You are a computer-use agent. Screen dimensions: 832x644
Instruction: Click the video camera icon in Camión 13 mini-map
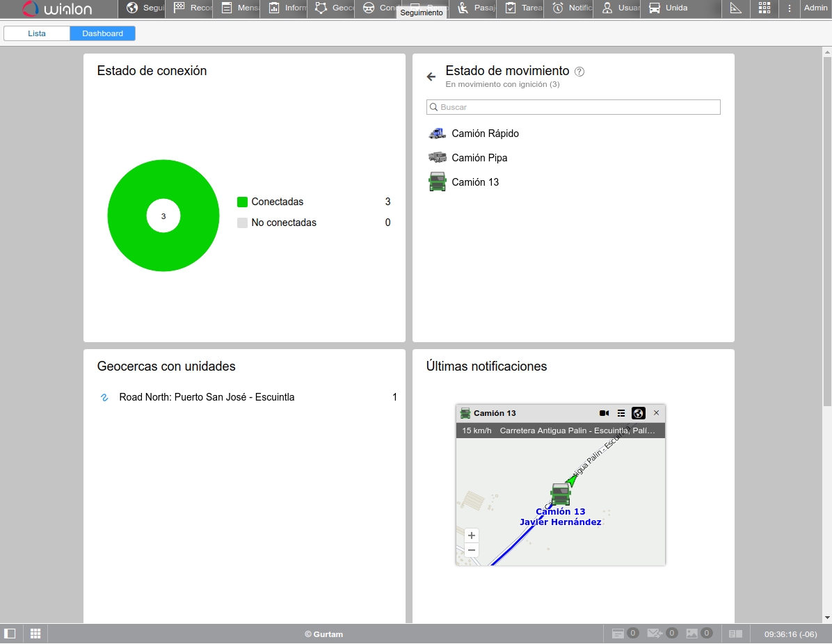[604, 413]
